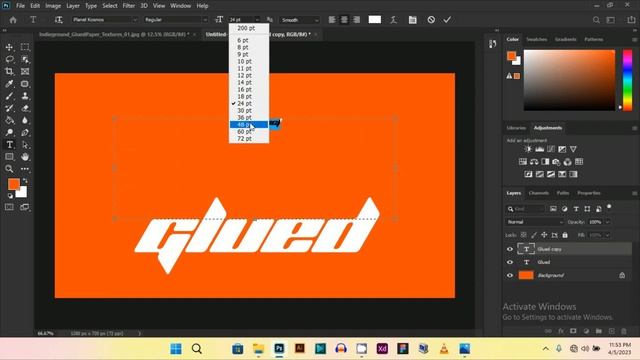Open the layer Opacity dropdown
The height and width of the screenshot is (360, 640).
(607, 222)
